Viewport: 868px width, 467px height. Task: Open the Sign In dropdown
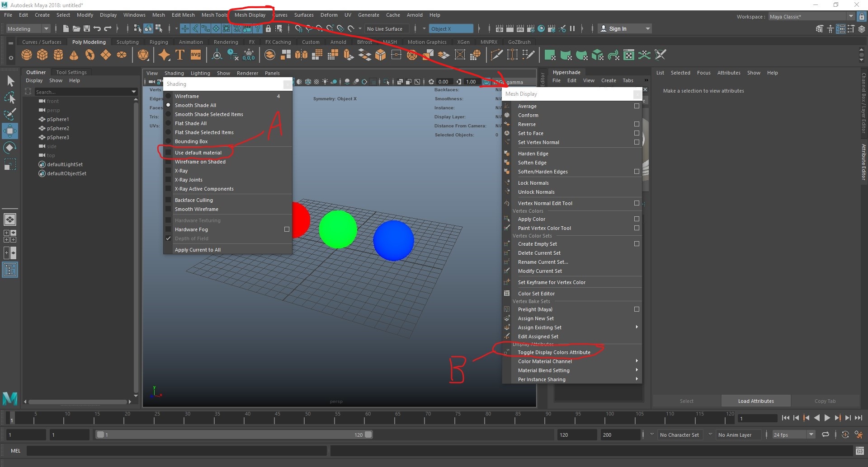pyautogui.click(x=625, y=28)
